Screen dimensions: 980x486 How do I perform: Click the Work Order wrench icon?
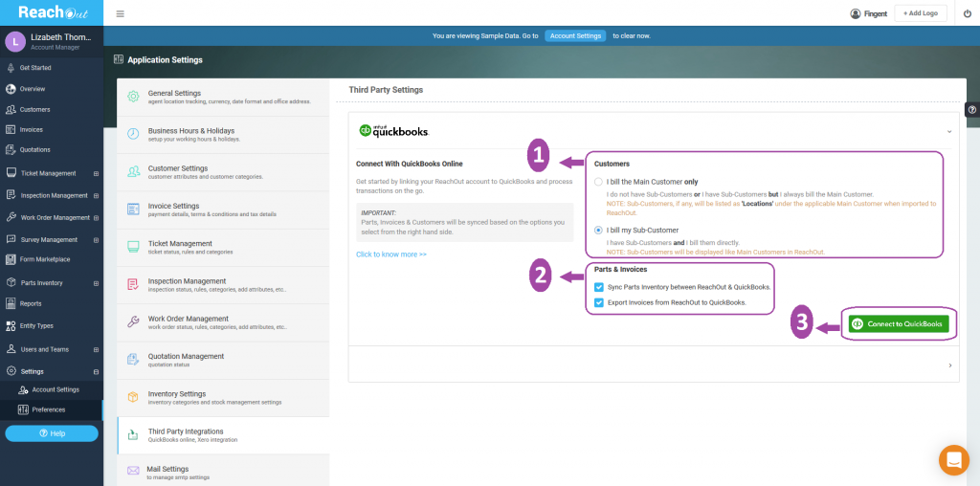click(x=133, y=321)
